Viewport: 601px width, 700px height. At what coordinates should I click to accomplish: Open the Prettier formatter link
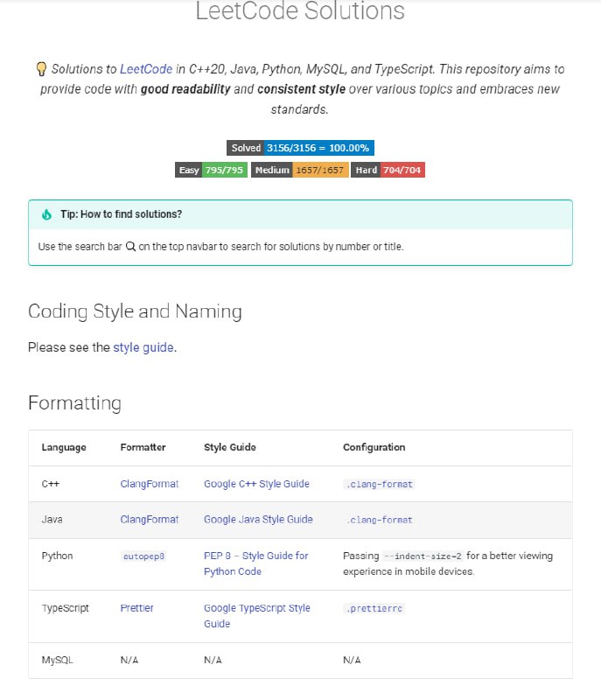pos(136,608)
